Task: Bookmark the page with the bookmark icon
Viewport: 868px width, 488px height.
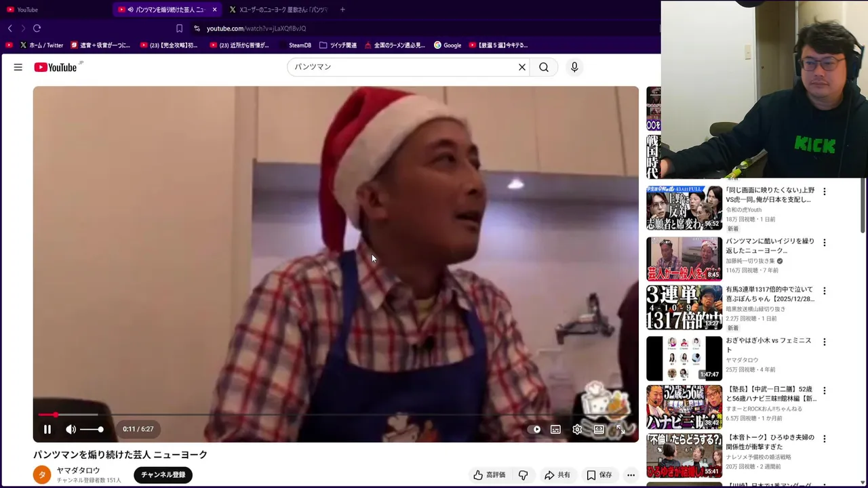Action: click(x=179, y=28)
